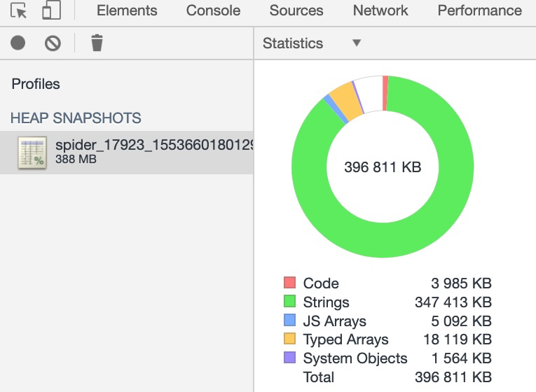Switch to the Elements tab
The height and width of the screenshot is (392, 536).
[x=127, y=10]
